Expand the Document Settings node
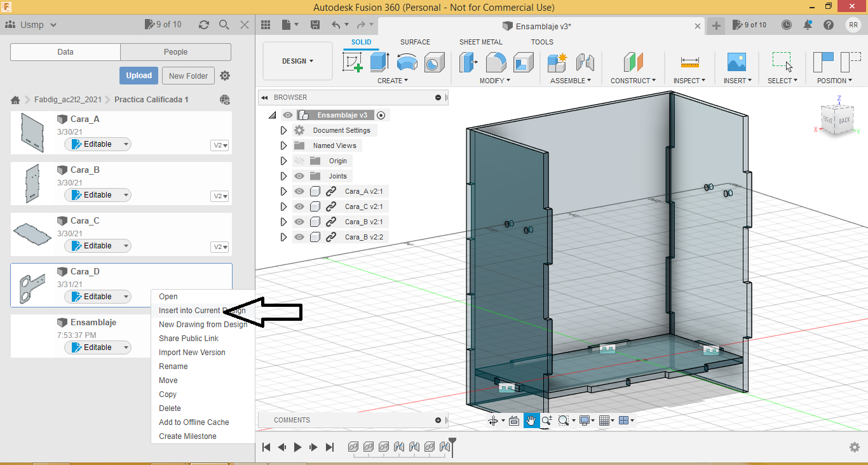 tap(284, 130)
